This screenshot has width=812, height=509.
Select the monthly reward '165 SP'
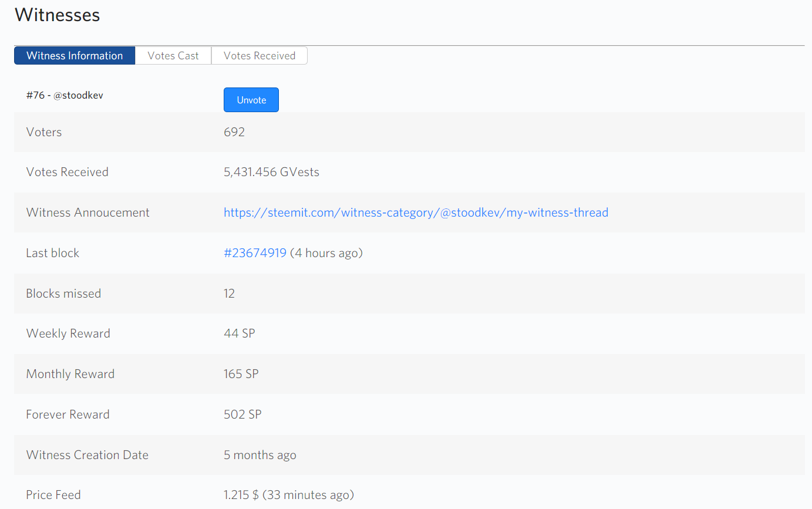coord(241,374)
